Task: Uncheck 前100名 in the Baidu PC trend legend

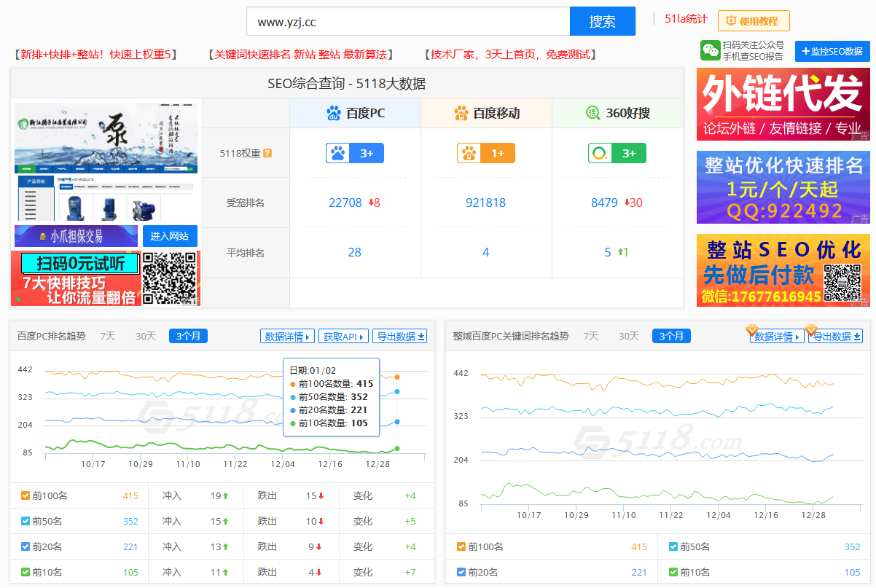Action: pos(26,496)
